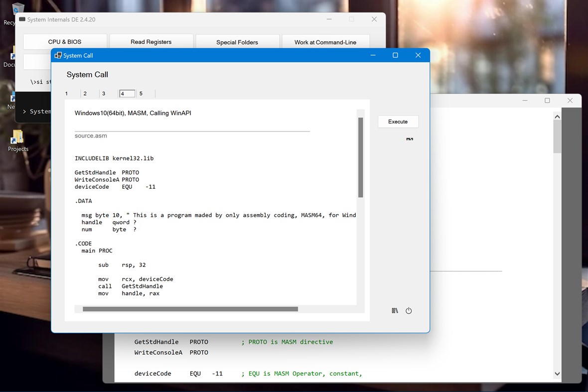Open the CPU & BIOS tab
588x392 pixels.
coord(64,41)
